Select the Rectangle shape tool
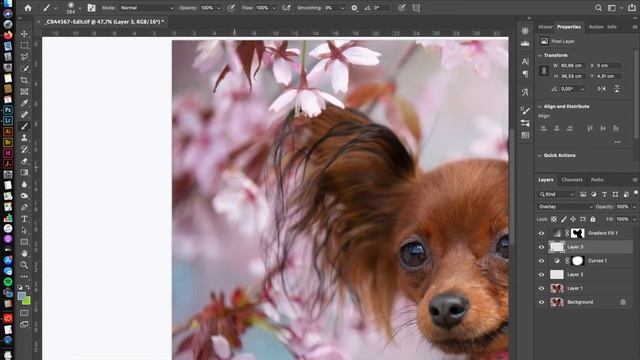Image resolution: width=640 pixels, height=360 pixels. [24, 242]
